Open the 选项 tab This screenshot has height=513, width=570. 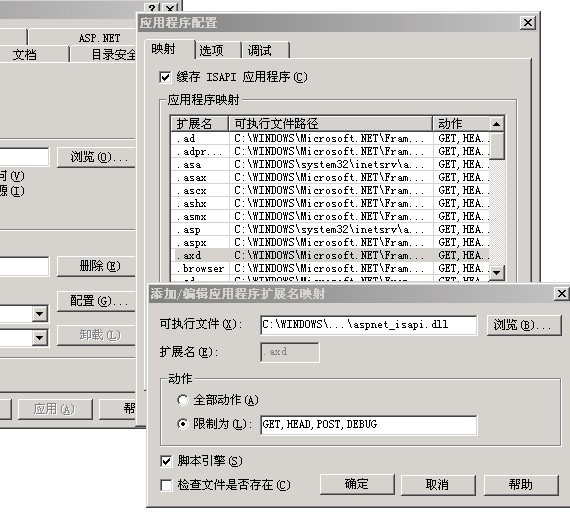pyautogui.click(x=218, y=50)
